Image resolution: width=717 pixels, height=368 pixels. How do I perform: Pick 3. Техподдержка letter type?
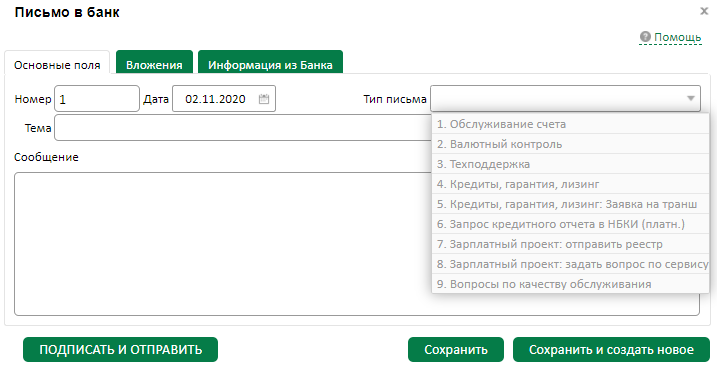pyautogui.click(x=570, y=164)
